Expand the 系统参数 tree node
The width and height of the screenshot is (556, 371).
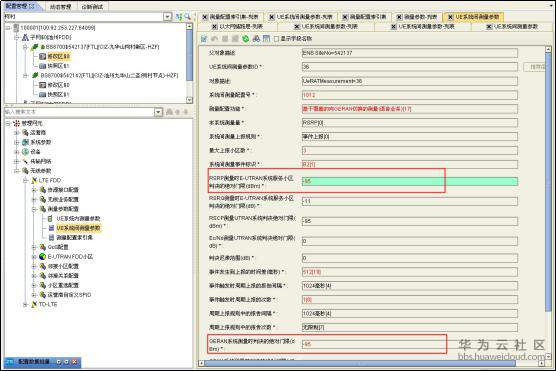coord(16,142)
